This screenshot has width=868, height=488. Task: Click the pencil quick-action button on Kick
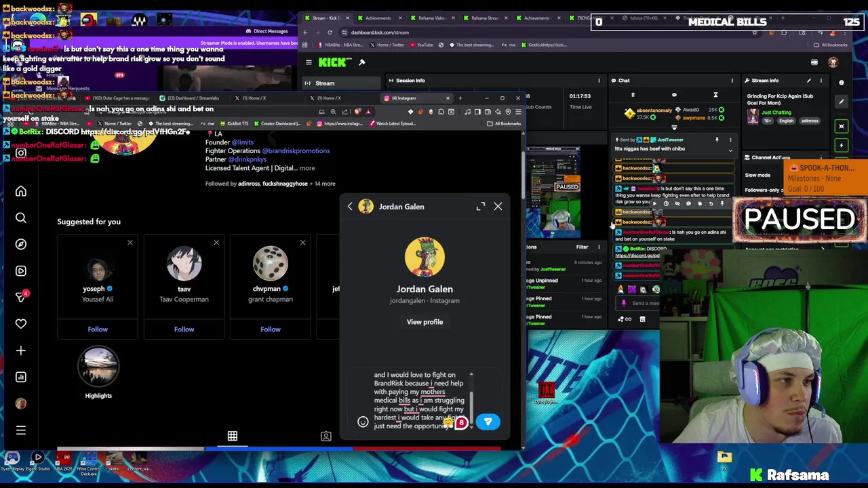click(842, 102)
